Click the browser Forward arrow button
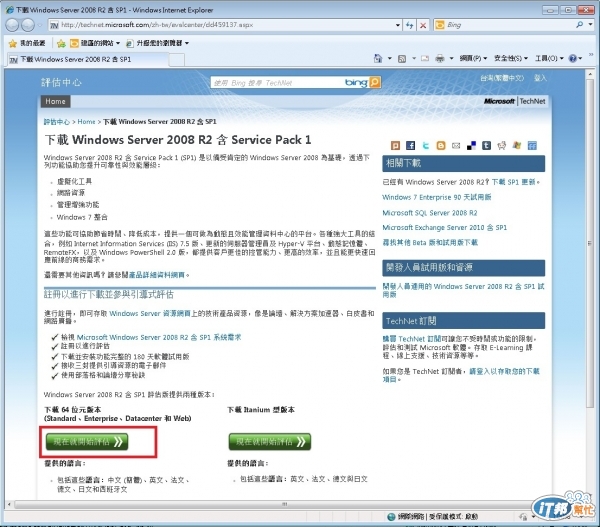Viewport: 600px width, 527px height. [28, 25]
